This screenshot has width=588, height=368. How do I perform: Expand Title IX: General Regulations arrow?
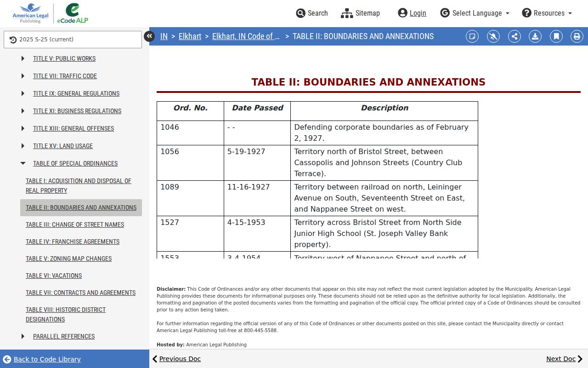point(23,93)
